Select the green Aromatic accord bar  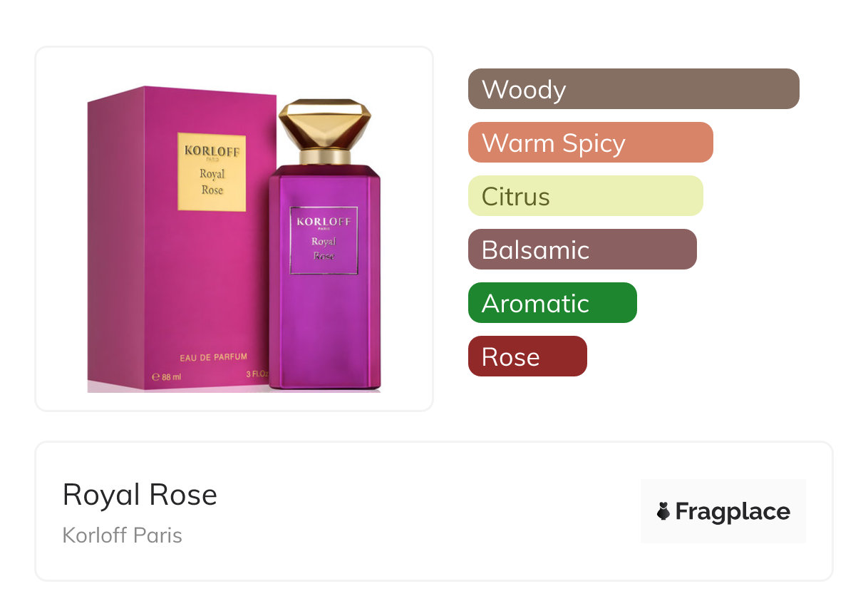coord(552,303)
